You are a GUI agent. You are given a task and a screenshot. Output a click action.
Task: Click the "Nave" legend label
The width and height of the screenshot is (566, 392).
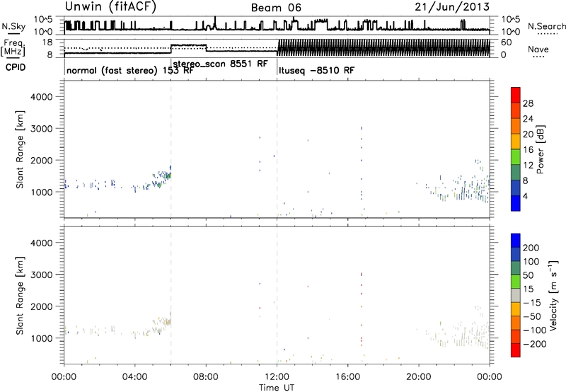(538, 50)
